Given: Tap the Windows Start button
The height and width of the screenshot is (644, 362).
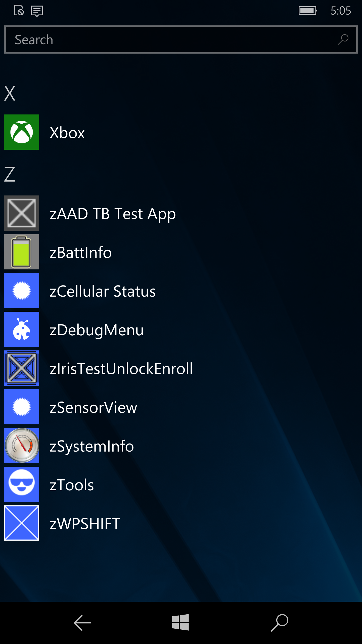Looking at the screenshot, I should [x=180, y=622].
